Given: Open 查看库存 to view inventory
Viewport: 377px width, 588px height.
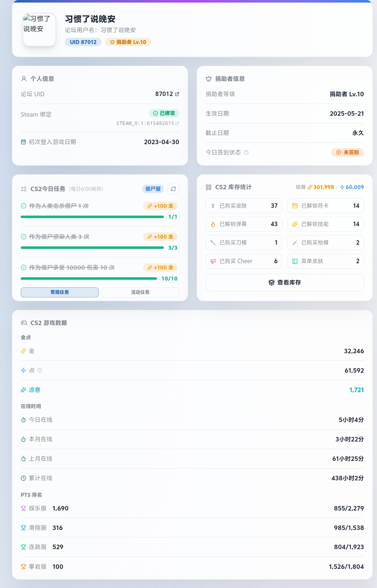Looking at the screenshot, I should [x=285, y=283].
